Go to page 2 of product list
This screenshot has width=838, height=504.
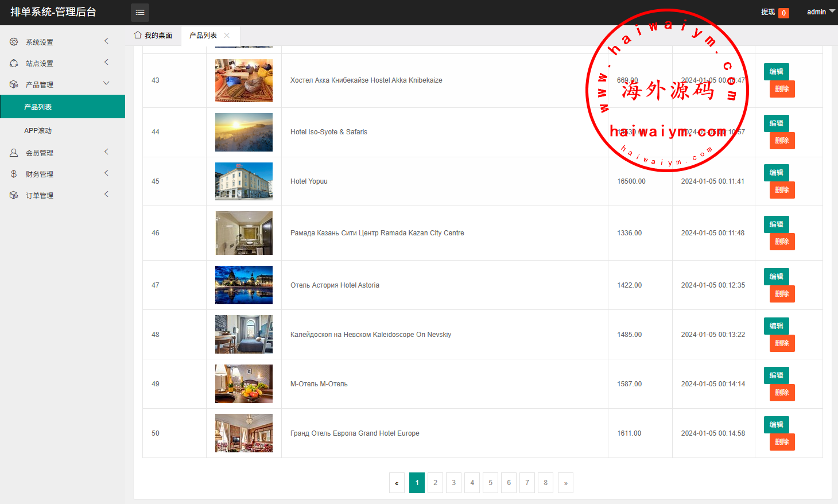click(x=435, y=483)
